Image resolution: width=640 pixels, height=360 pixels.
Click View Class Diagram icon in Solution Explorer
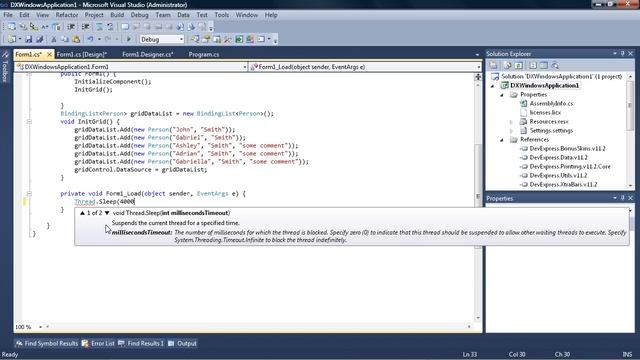click(555, 65)
